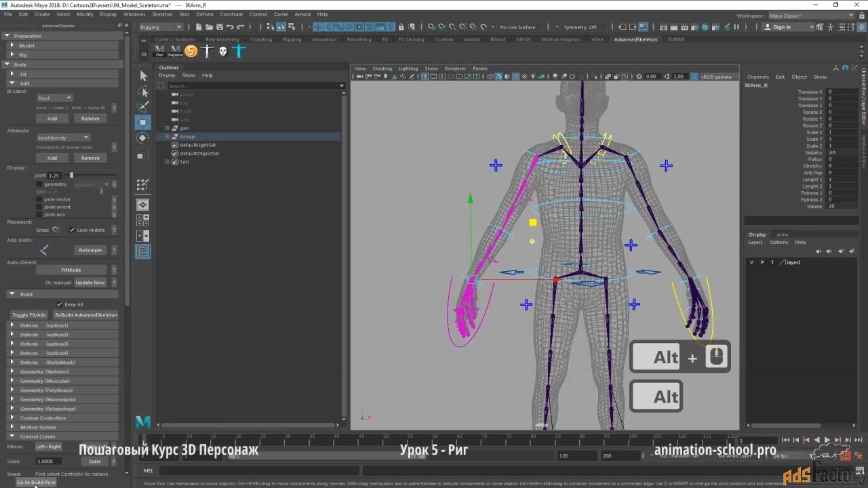Image resolution: width=868 pixels, height=488 pixels.
Task: Switch to single perspective view layout
Action: (x=143, y=204)
